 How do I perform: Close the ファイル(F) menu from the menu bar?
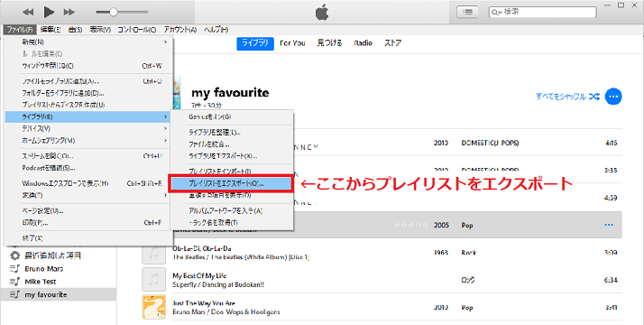click(x=20, y=30)
